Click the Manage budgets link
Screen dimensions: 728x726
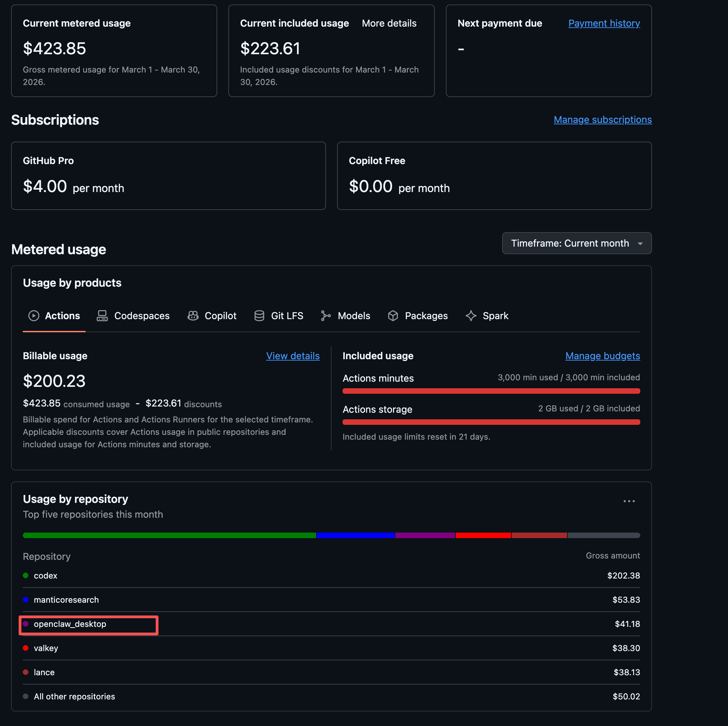(x=603, y=356)
